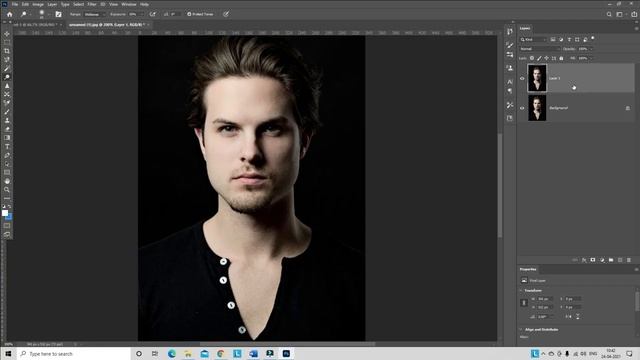The width and height of the screenshot is (640, 360).
Task: Hide Layer 1 with its eye icon
Action: pyautogui.click(x=522, y=78)
